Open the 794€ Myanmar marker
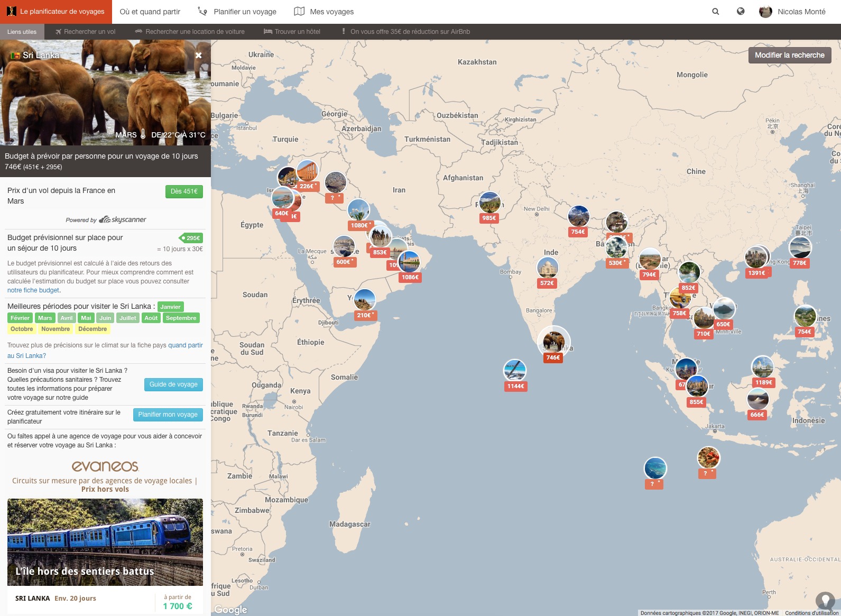This screenshot has height=616, width=841. coord(650,263)
